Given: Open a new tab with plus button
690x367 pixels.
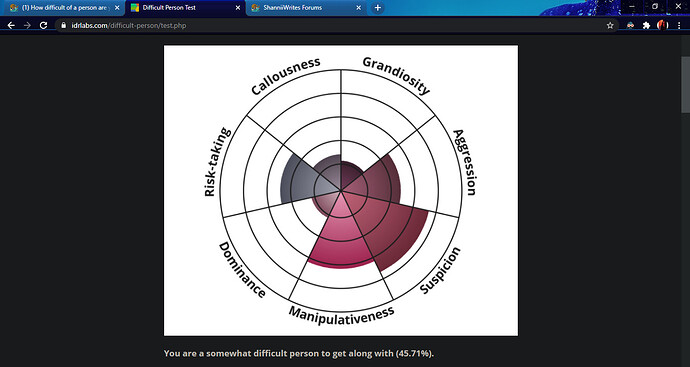Looking at the screenshot, I should point(377,8).
